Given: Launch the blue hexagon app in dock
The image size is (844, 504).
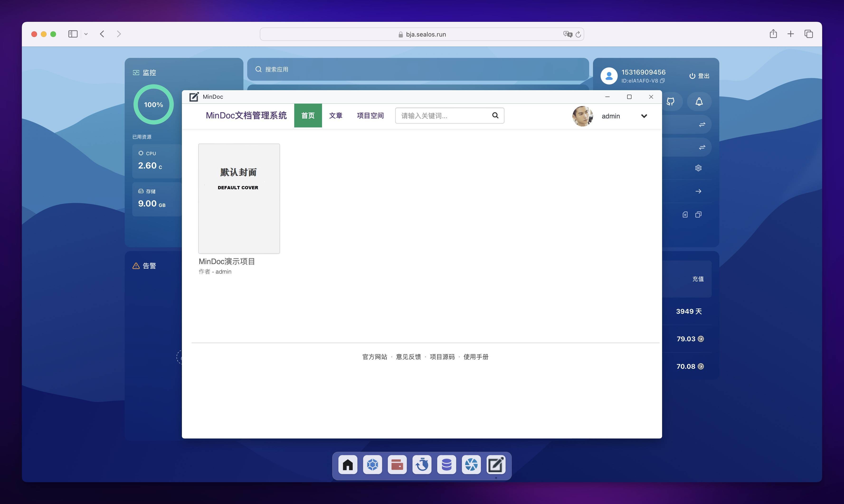Looking at the screenshot, I should pos(373,464).
